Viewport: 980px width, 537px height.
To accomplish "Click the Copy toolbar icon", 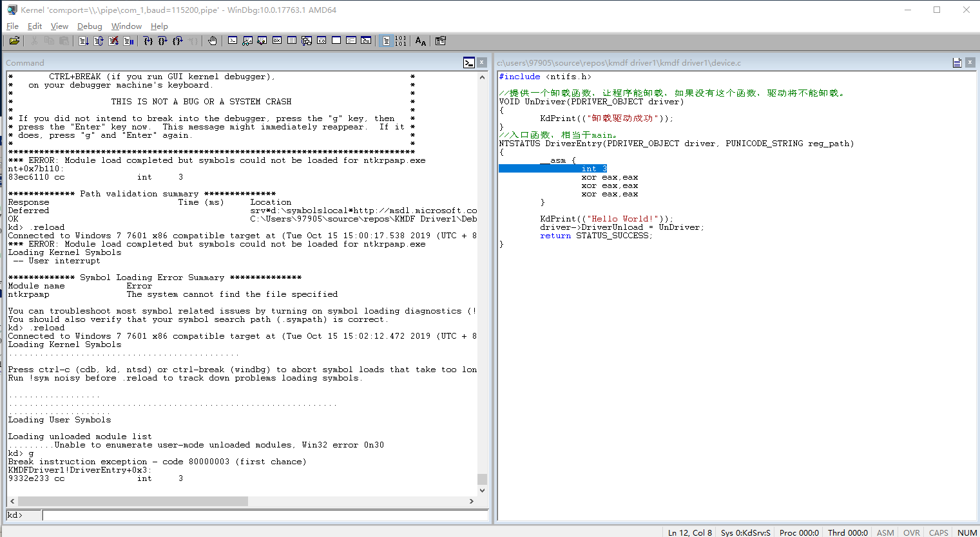I will (49, 41).
